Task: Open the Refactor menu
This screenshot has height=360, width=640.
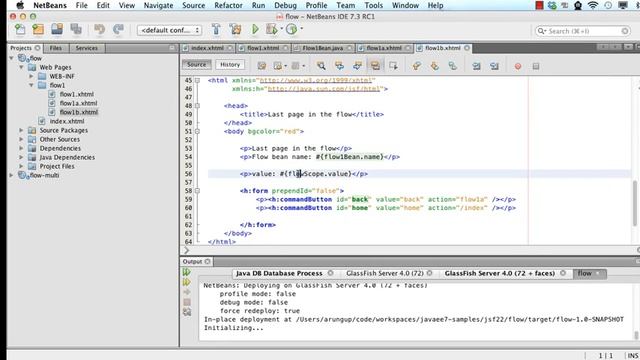Action: pyautogui.click(x=228, y=5)
